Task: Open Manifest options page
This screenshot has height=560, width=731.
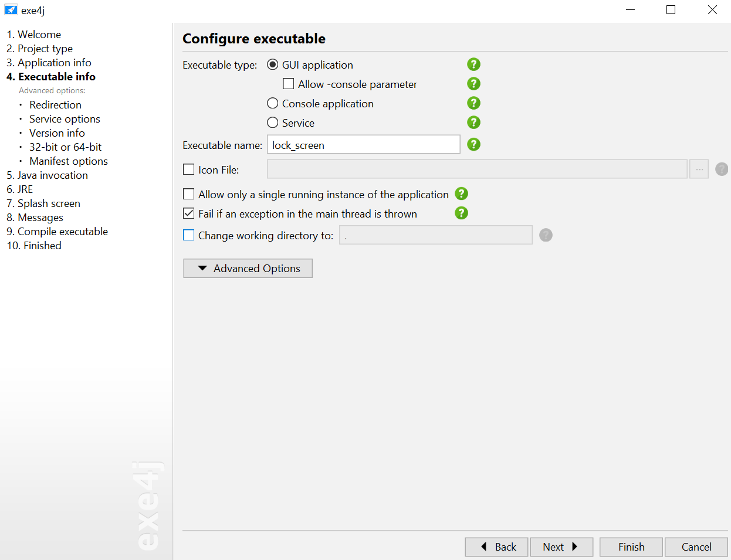Action: click(x=69, y=161)
